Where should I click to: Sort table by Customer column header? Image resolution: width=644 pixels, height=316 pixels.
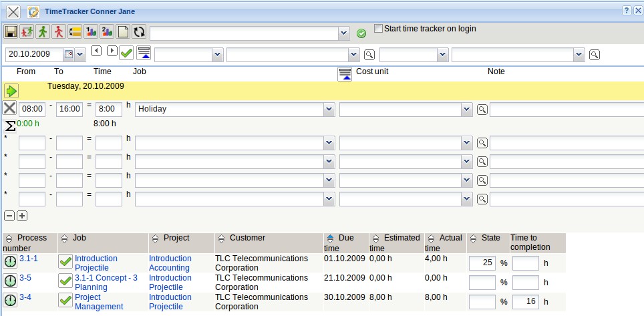[x=247, y=238]
